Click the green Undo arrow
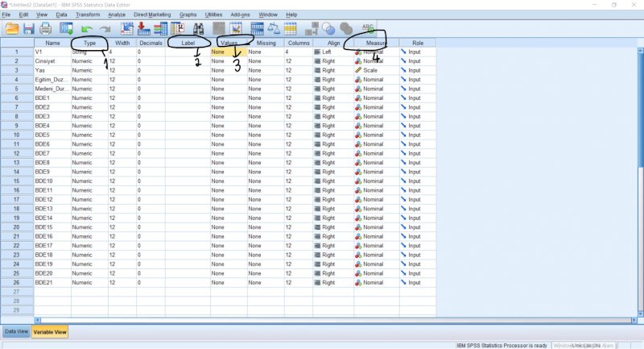 tap(86, 29)
